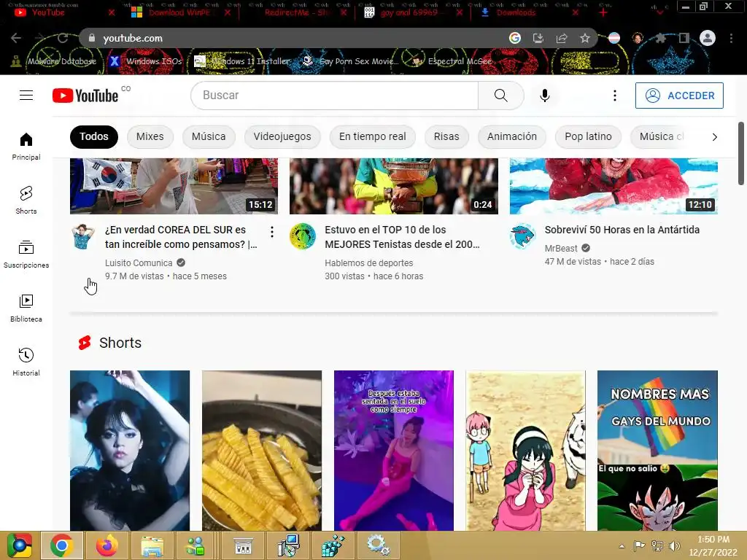
Task: Open Biblioteca in sidebar
Action: [26, 308]
